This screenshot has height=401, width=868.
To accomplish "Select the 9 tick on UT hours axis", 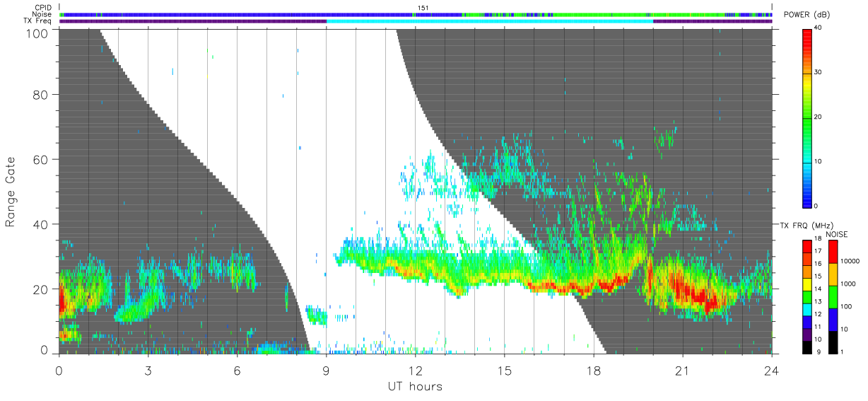I will [326, 370].
